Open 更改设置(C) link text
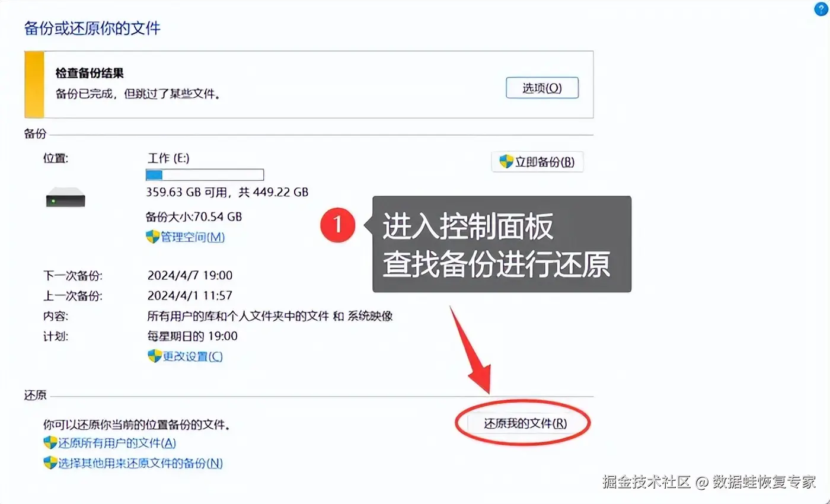Screen dimensions: 830x504 pos(193,356)
